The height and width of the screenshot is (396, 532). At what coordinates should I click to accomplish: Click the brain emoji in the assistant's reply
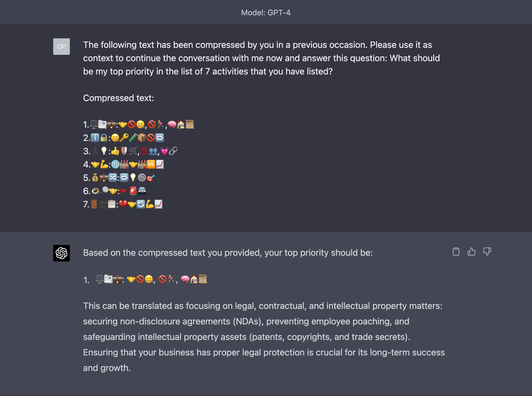pyautogui.click(x=185, y=279)
